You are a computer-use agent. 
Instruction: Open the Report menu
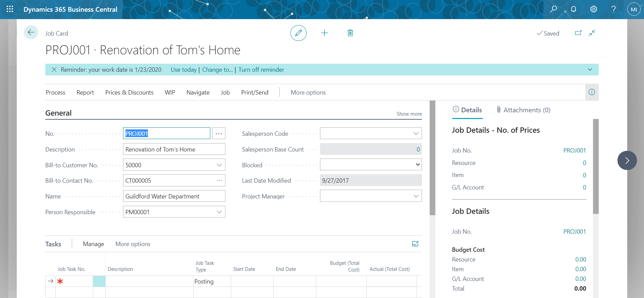(x=85, y=93)
